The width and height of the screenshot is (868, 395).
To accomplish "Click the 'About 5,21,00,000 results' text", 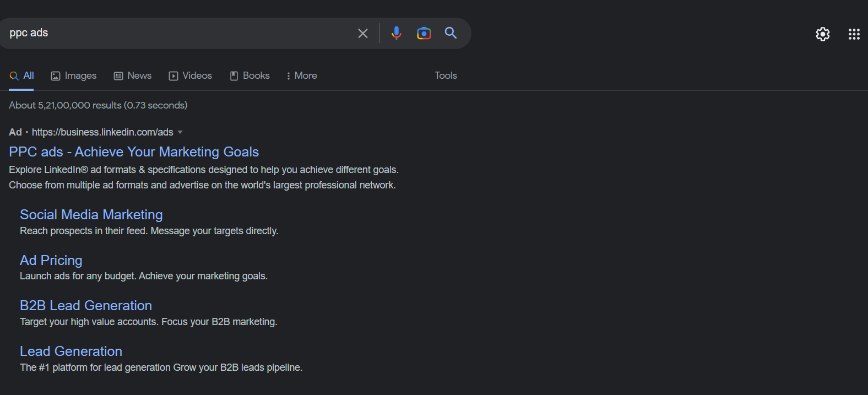I will click(98, 105).
